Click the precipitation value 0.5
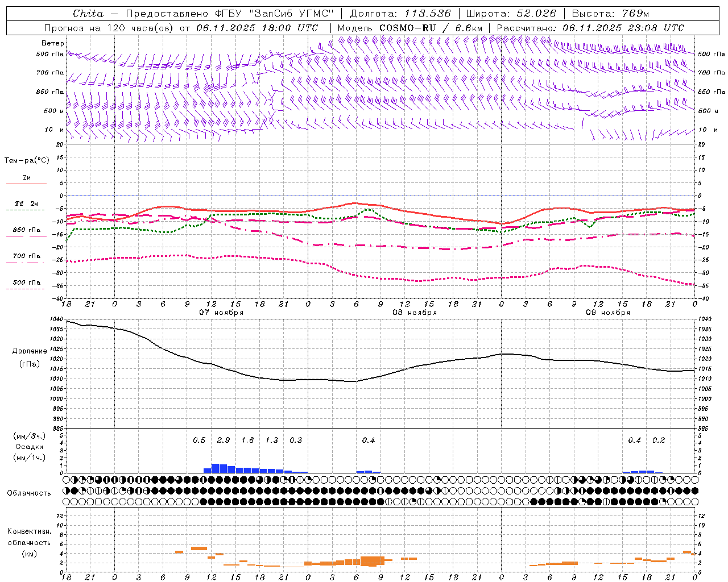728x582 pixels. pyautogui.click(x=199, y=440)
